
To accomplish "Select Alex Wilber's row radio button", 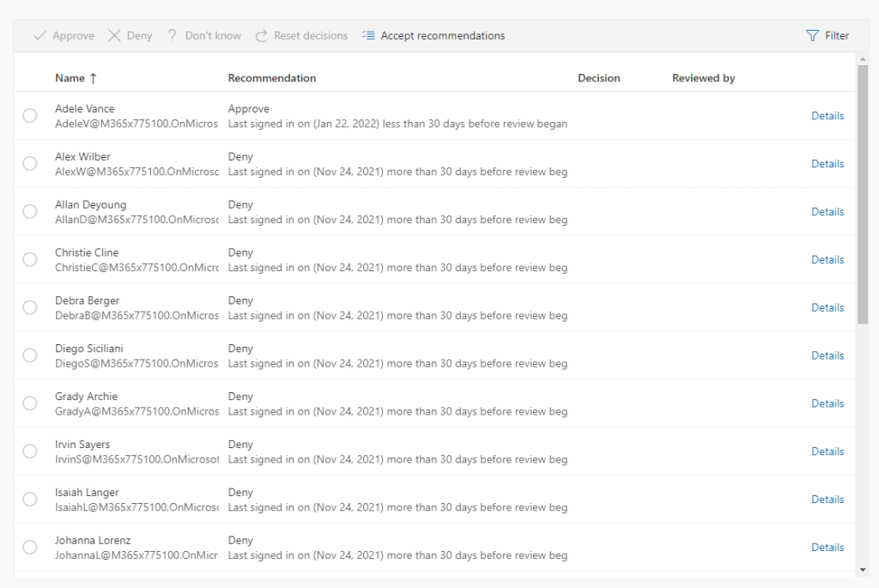I will pyautogui.click(x=30, y=164).
